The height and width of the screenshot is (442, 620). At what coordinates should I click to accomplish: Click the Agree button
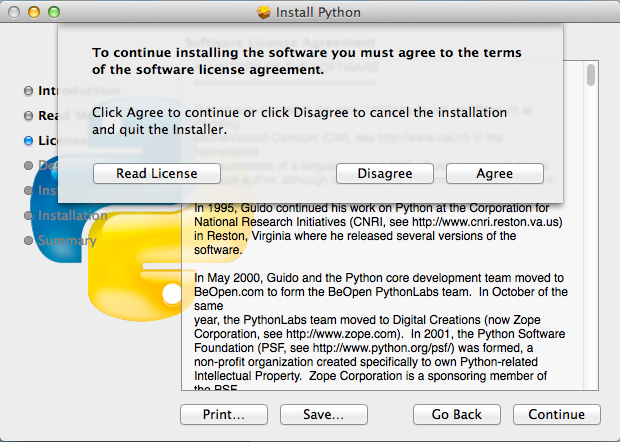click(x=494, y=173)
